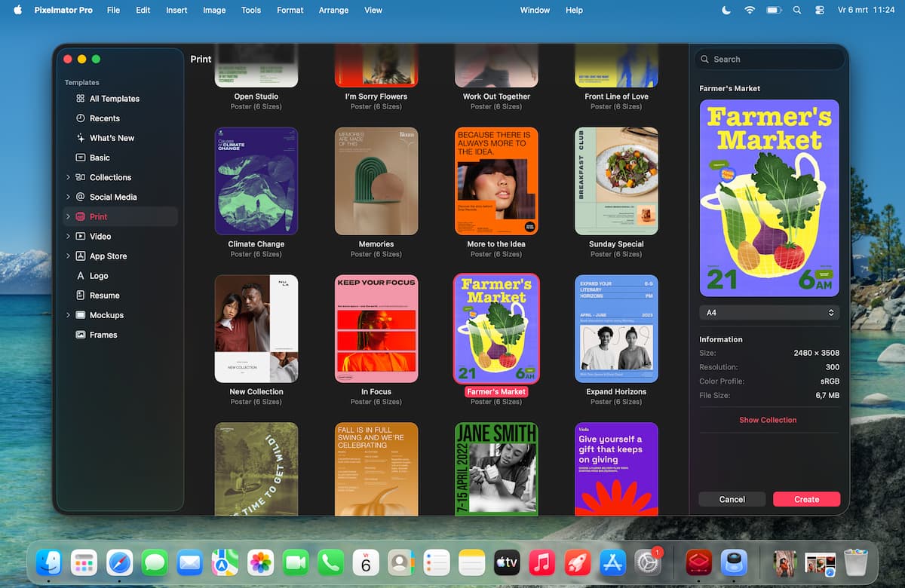The image size is (905, 588).
Task: Open the A4 size dropdown
Action: tap(769, 312)
